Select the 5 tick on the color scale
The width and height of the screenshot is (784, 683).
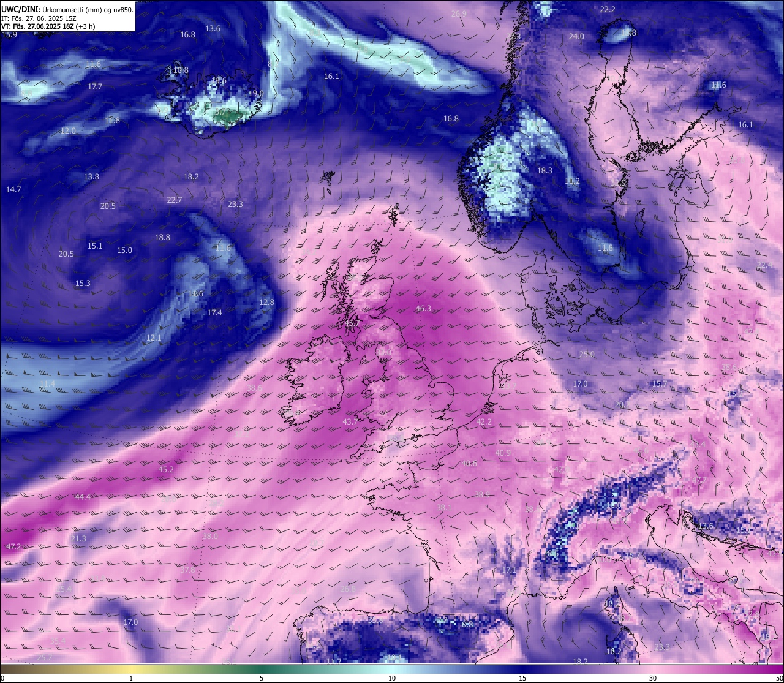point(262,678)
